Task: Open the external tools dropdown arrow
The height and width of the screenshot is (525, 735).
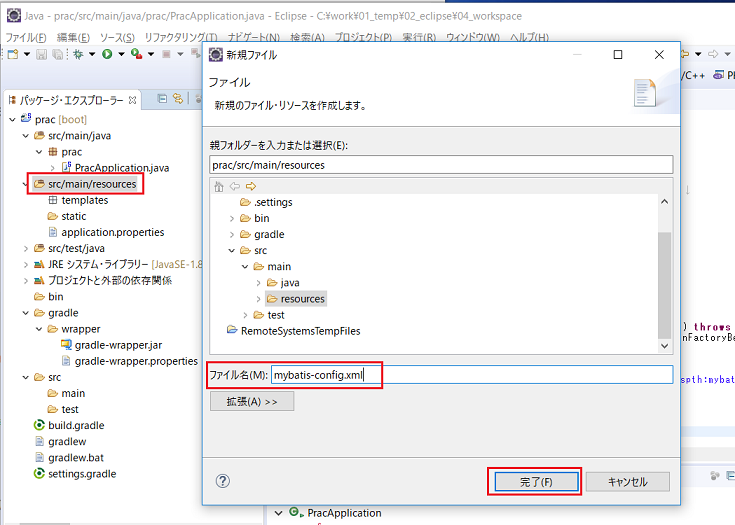Action: pyautogui.click(x=151, y=54)
